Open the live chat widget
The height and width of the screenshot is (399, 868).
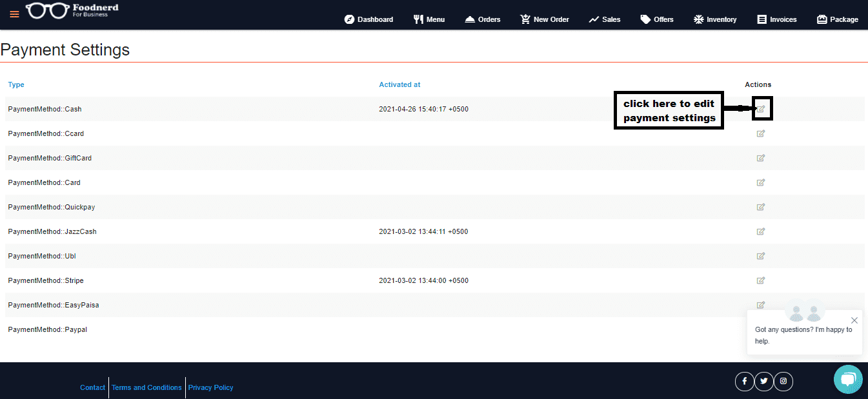[x=847, y=379]
